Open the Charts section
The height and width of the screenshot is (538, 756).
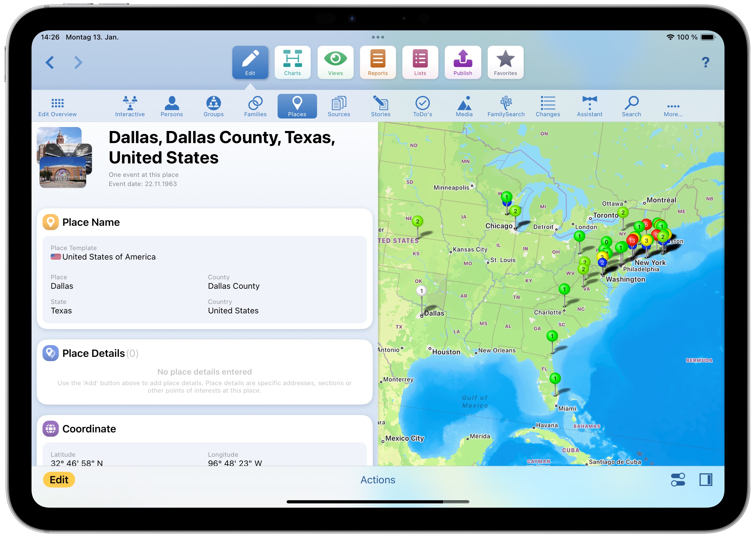292,63
